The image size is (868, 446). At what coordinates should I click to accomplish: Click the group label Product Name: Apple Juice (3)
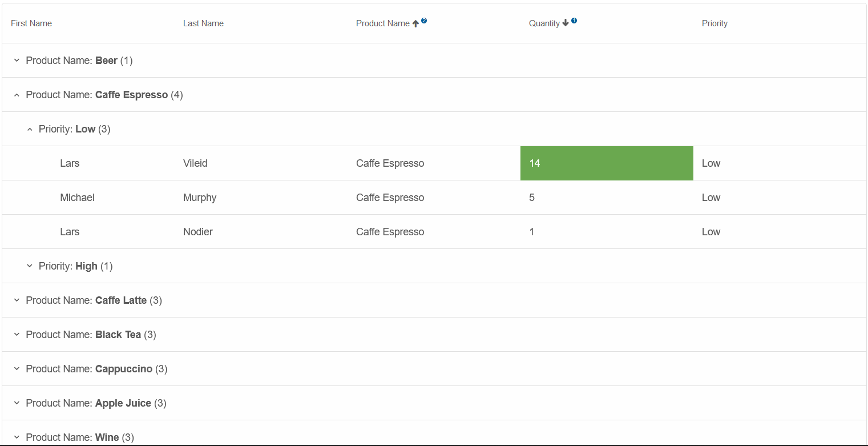(96, 403)
